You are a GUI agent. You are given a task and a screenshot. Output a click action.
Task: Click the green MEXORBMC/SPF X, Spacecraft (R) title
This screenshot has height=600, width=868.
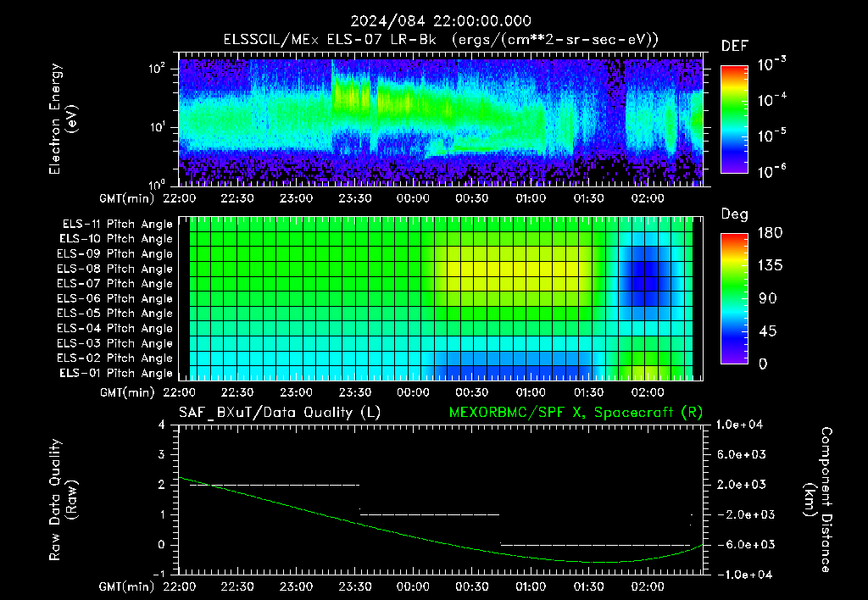(x=576, y=413)
